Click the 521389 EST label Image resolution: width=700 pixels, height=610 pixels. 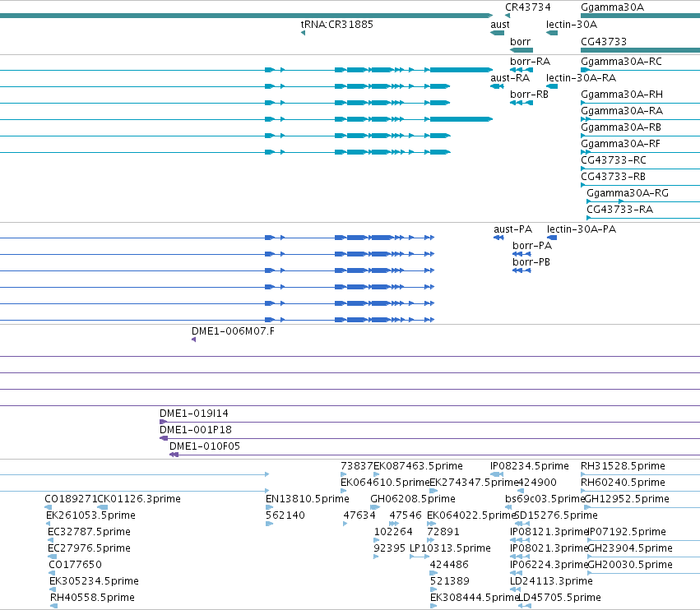click(x=450, y=581)
